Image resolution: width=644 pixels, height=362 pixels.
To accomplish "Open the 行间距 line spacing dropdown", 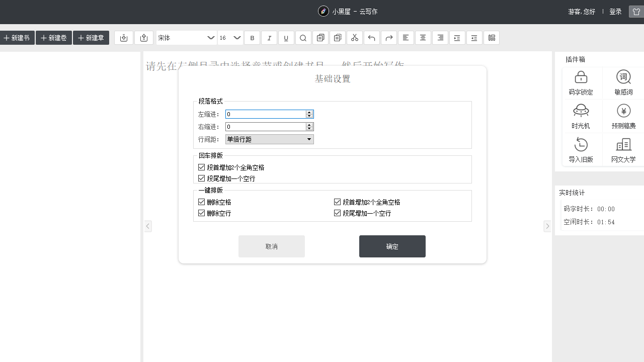I will 270,139.
